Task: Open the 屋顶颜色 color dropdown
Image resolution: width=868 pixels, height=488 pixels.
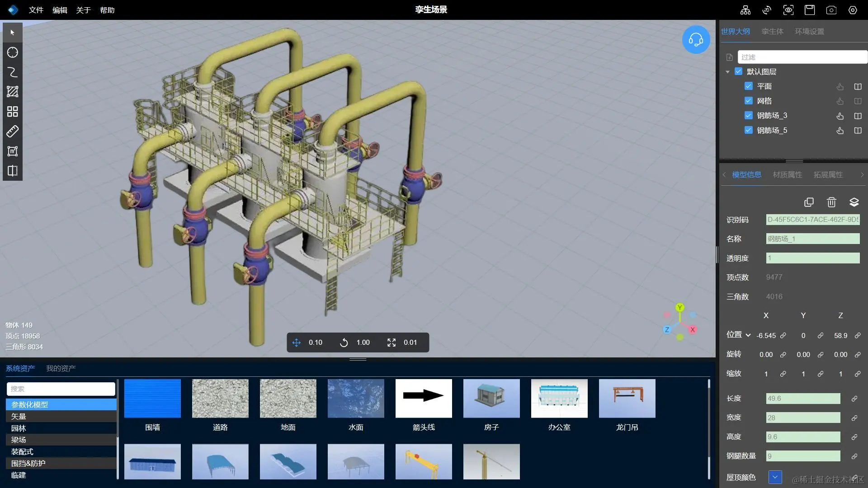Action: tap(775, 477)
